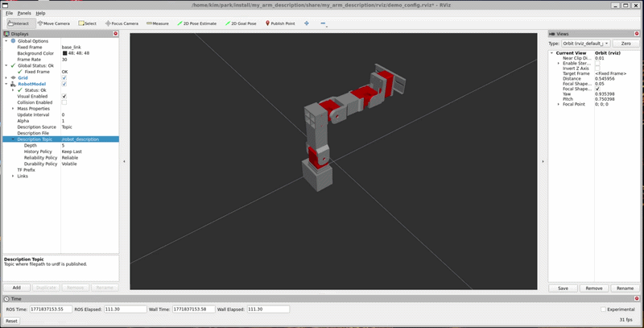This screenshot has width=644, height=328.
Task: Select the Move Camera tool
Action: (x=54, y=23)
